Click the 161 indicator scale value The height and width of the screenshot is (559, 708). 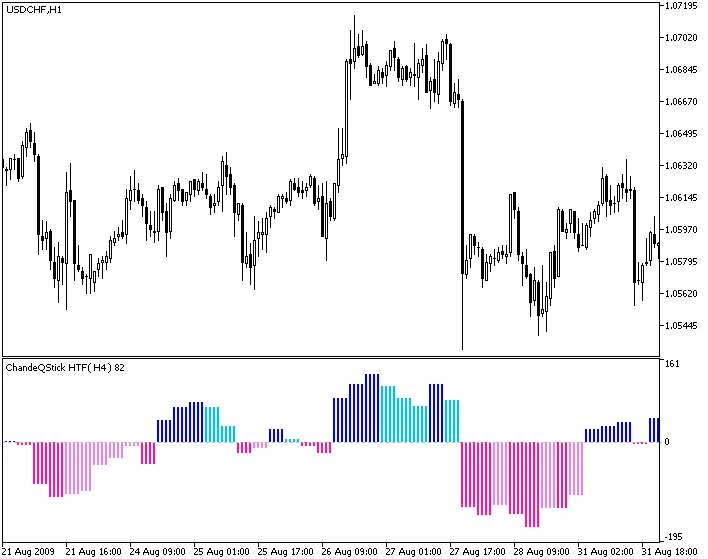click(672, 365)
